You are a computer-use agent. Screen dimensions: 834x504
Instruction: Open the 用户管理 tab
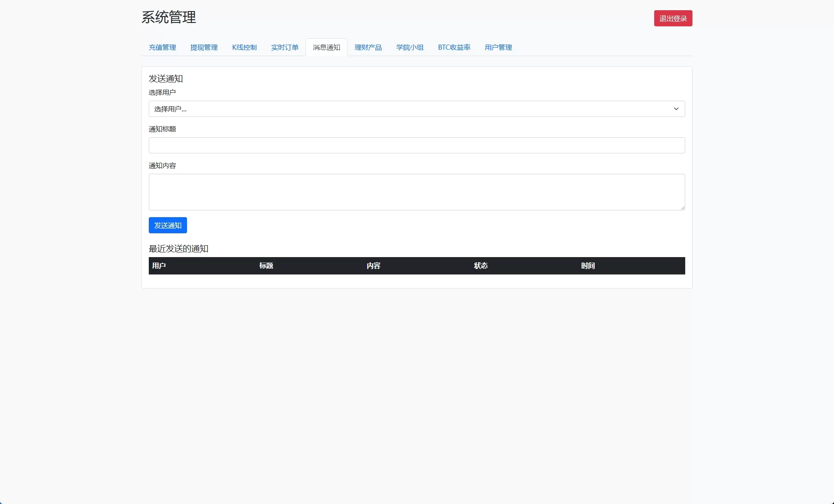498,47
